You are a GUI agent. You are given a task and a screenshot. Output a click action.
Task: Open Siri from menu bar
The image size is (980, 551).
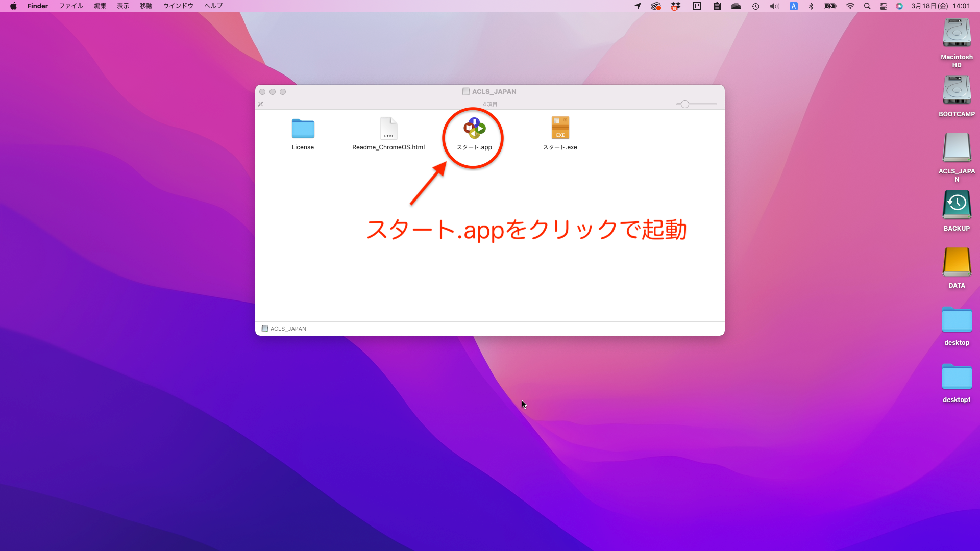899,6
